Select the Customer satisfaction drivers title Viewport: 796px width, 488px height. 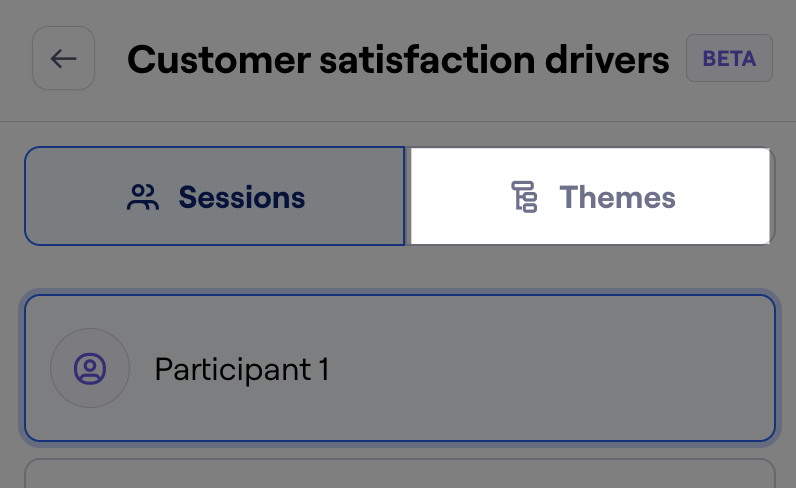tap(398, 59)
